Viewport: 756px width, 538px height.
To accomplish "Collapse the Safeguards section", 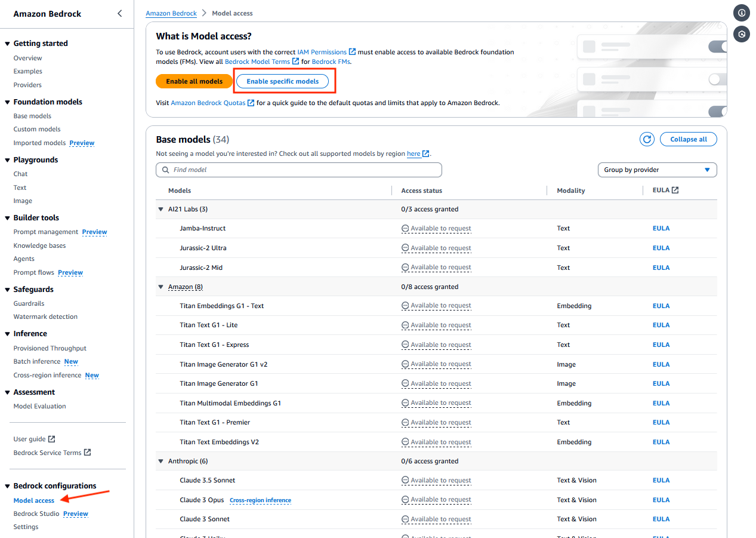I will (7, 290).
